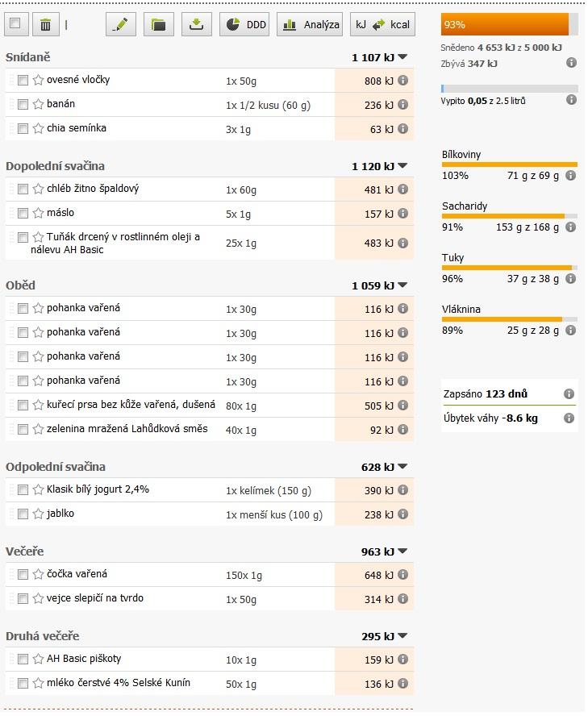
Task: Toggle the select-all checkbox in toolbar
Action: click(15, 24)
